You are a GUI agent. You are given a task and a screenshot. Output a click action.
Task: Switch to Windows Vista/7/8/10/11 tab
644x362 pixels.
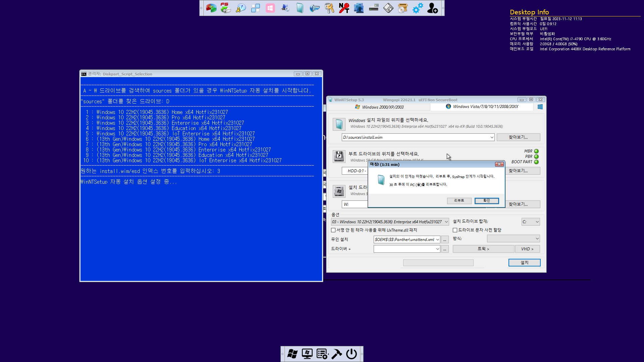click(x=482, y=107)
